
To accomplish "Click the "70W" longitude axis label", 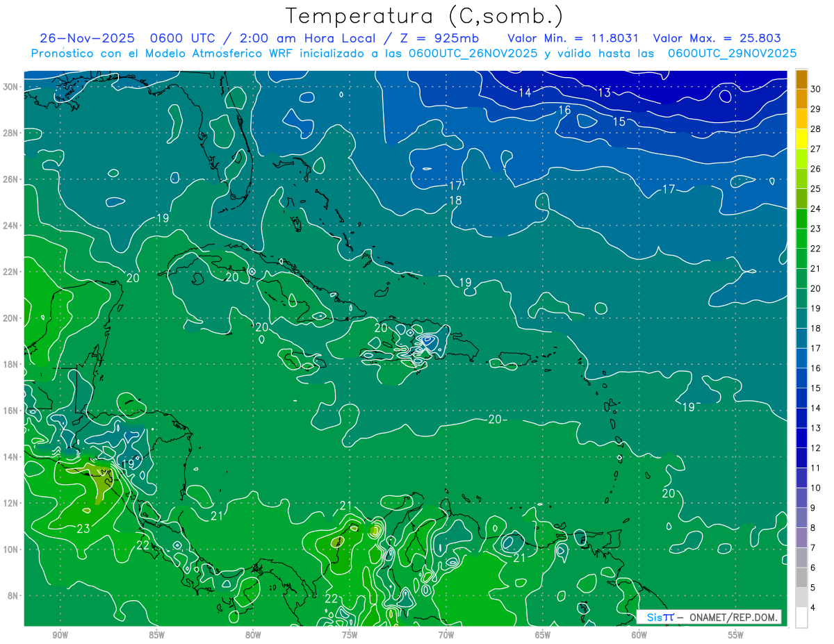I will click(x=446, y=635).
